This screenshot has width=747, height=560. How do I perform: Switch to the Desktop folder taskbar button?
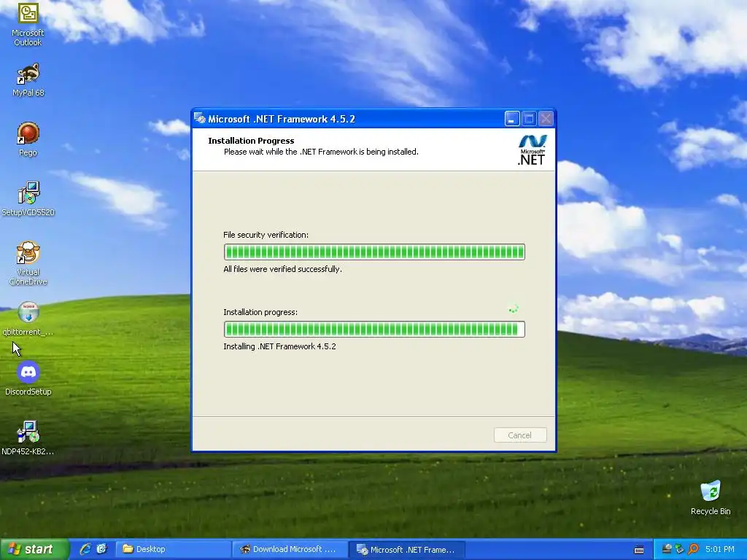(x=173, y=549)
